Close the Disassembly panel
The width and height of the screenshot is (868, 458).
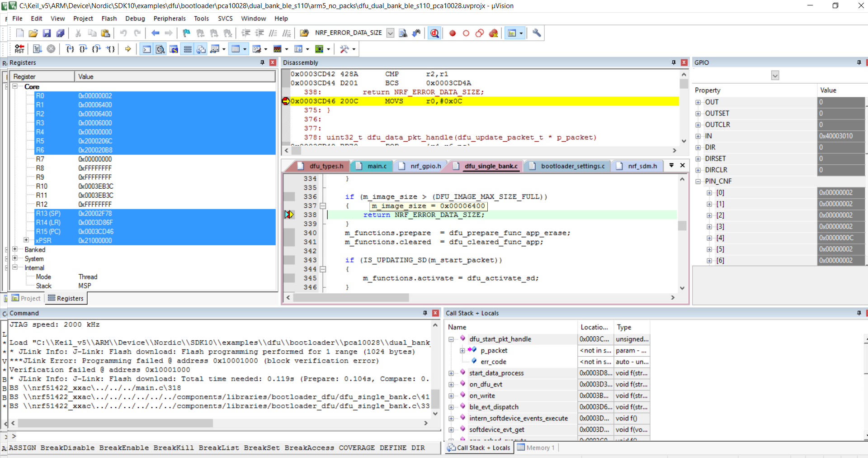coord(684,62)
